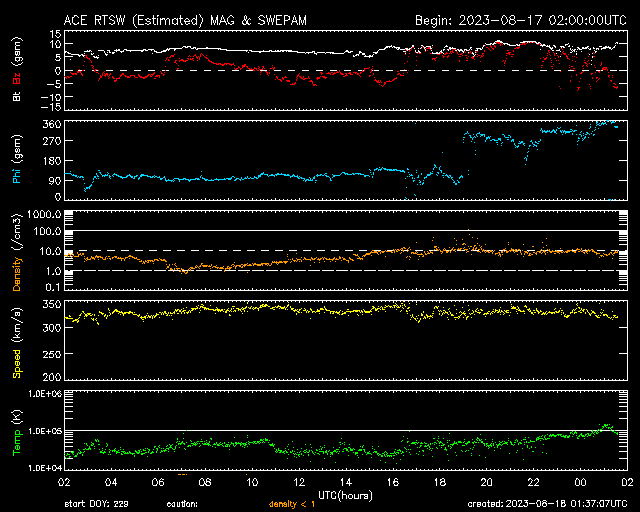The height and width of the screenshot is (512, 640).
Task: Click the yellow 'Speed' axis label
Action: pos(17,363)
